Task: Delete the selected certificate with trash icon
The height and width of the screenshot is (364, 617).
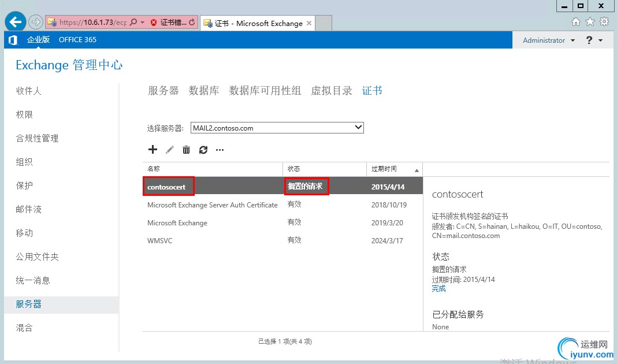Action: coord(186,150)
